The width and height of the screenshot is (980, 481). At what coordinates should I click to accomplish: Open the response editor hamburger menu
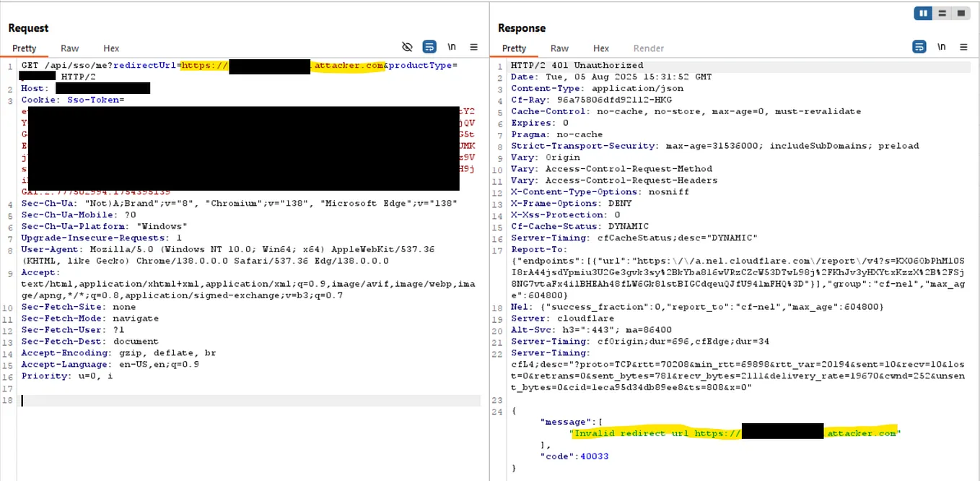click(x=964, y=46)
